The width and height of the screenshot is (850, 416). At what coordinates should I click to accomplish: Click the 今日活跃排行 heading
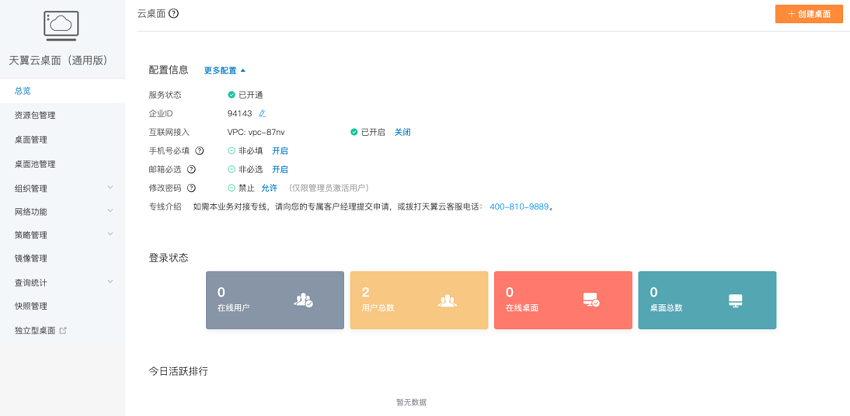coord(178,372)
